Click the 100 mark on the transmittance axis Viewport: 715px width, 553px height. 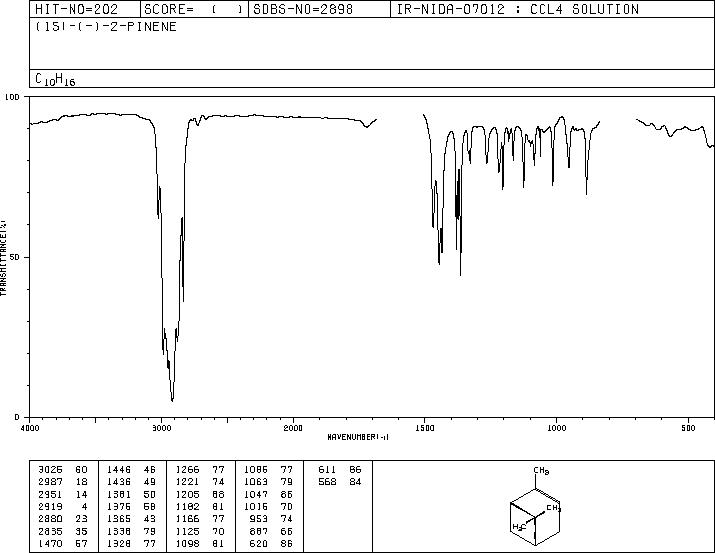click(x=13, y=97)
